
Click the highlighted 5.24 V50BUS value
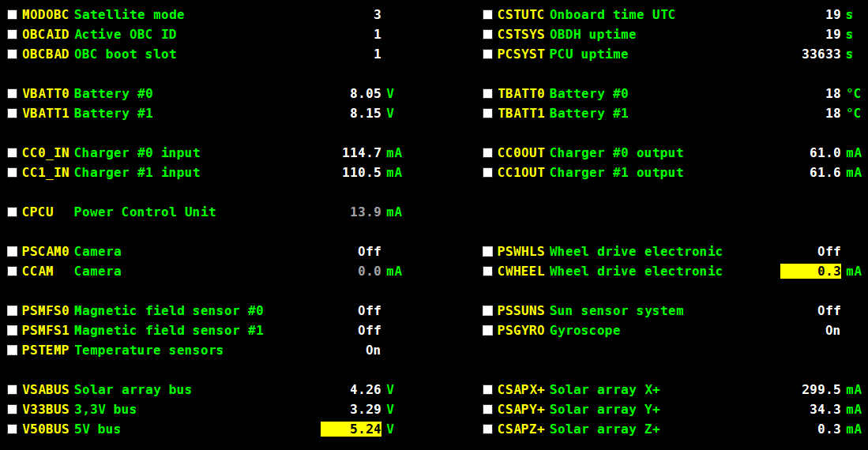tap(351, 429)
